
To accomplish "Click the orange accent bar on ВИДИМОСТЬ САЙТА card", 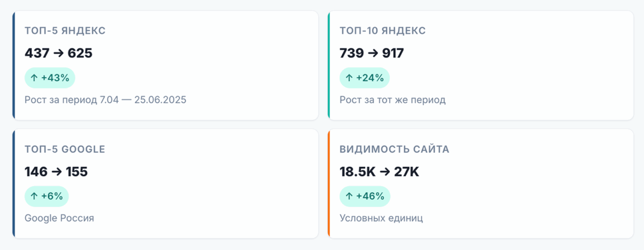I will click(x=329, y=184).
